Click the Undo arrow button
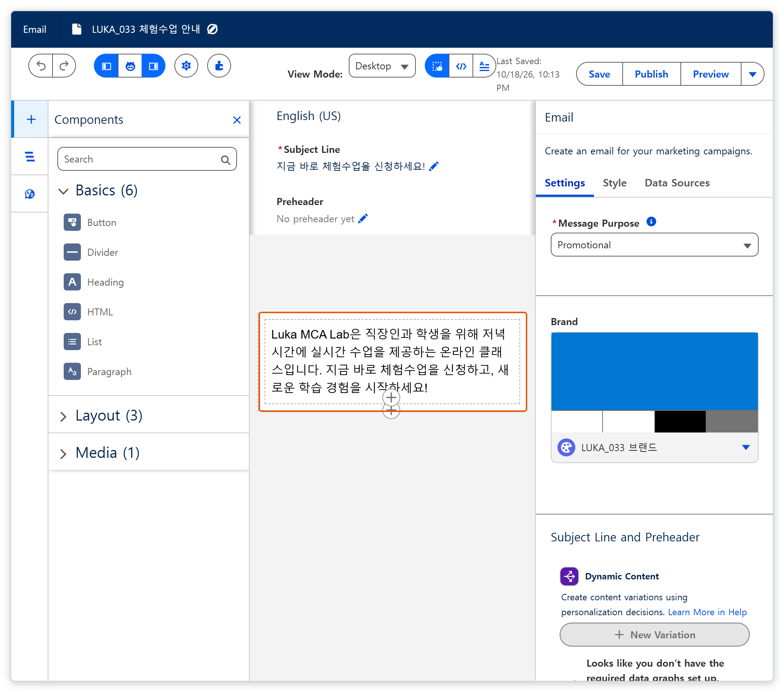This screenshot has height=692, width=784. click(x=41, y=66)
